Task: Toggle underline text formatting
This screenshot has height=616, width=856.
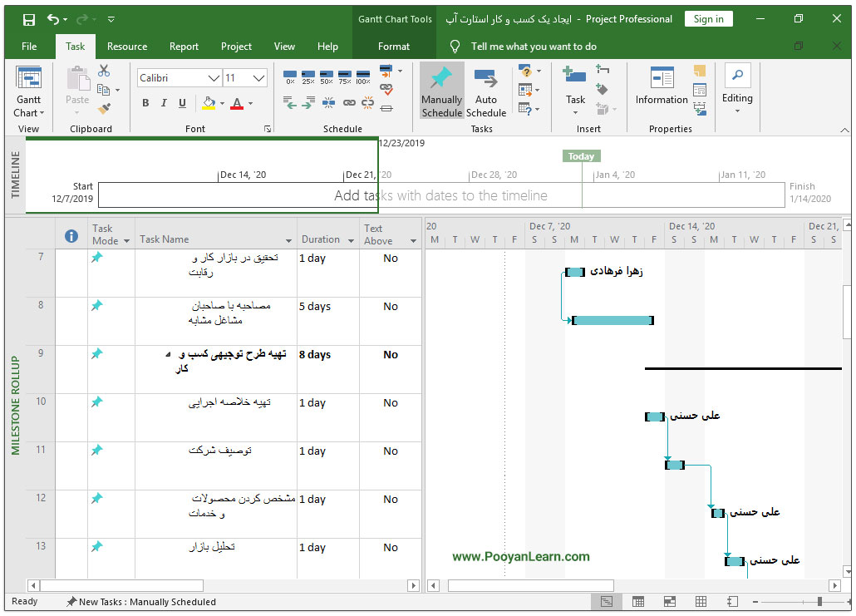Action: (182, 103)
